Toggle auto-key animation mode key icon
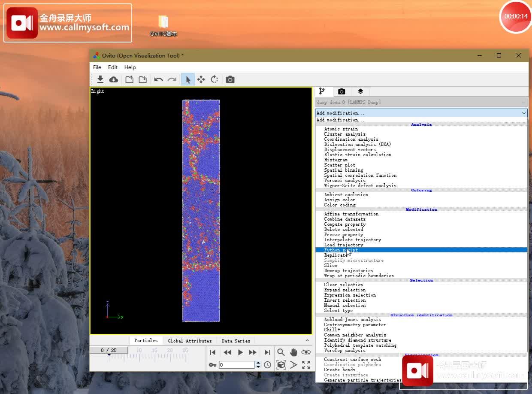This screenshot has height=394, width=532. click(212, 365)
